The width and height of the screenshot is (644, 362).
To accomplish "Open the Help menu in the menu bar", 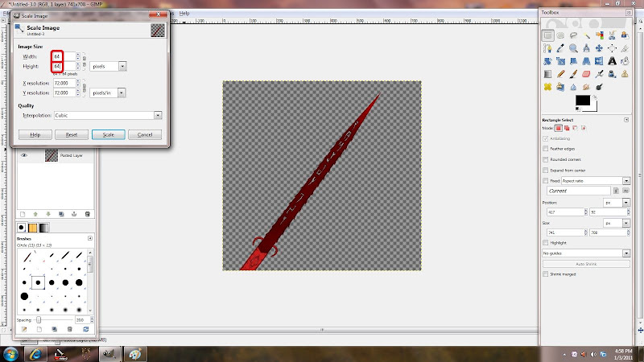I will [x=184, y=13].
